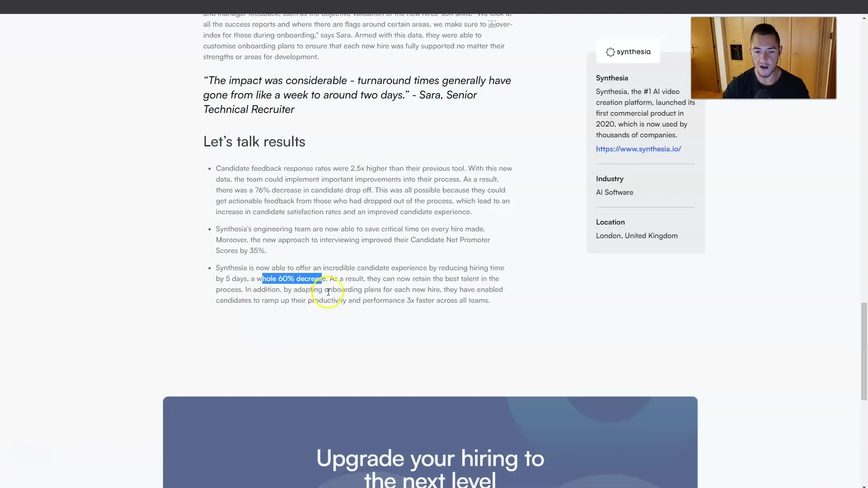Expand the Let's talk results section
This screenshot has height=488, width=868.
[253, 141]
